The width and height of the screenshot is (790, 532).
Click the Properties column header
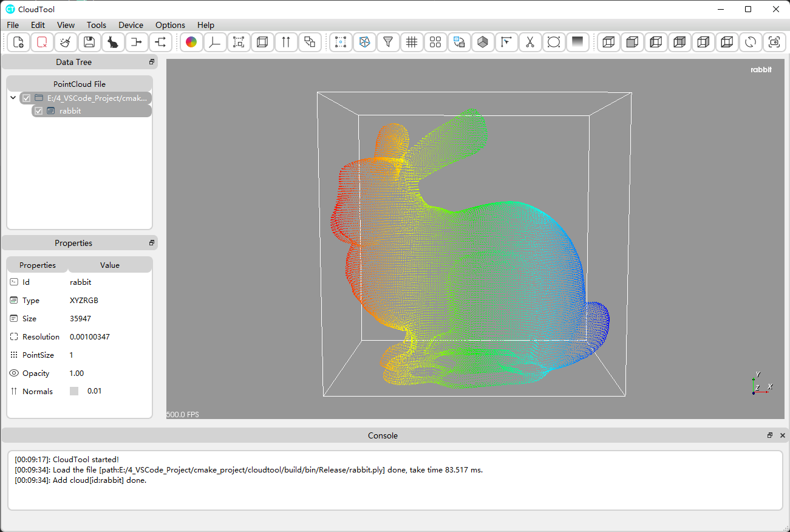coord(38,265)
